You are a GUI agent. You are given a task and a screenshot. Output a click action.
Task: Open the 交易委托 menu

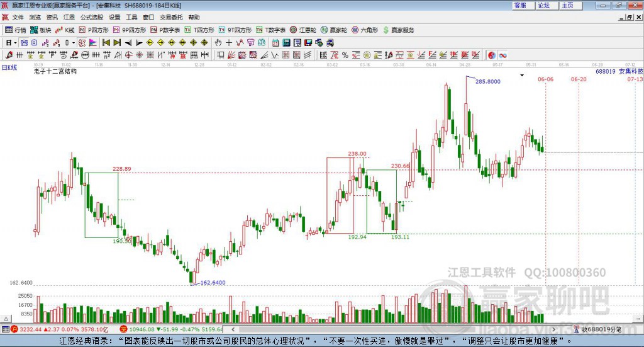[171, 17]
